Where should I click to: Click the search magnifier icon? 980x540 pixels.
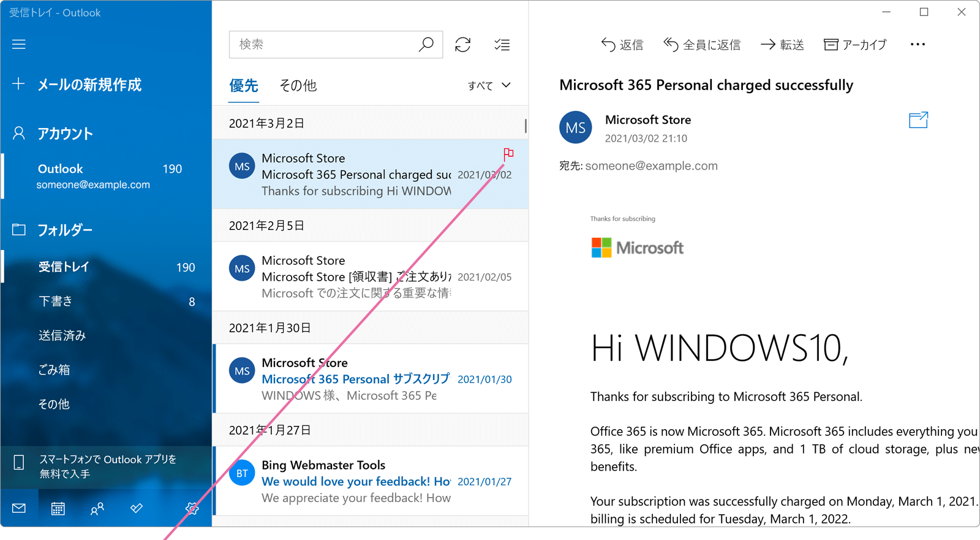[426, 44]
